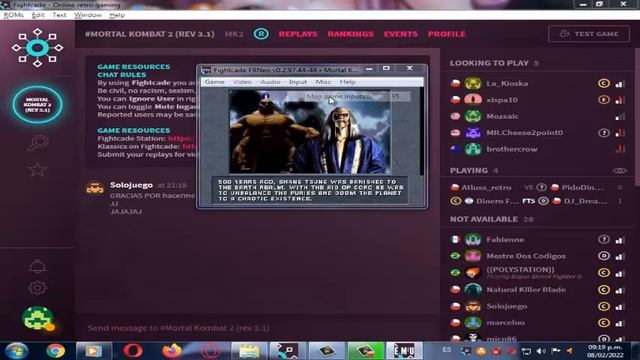Open the settings gear icon in sidebar

(37, 288)
